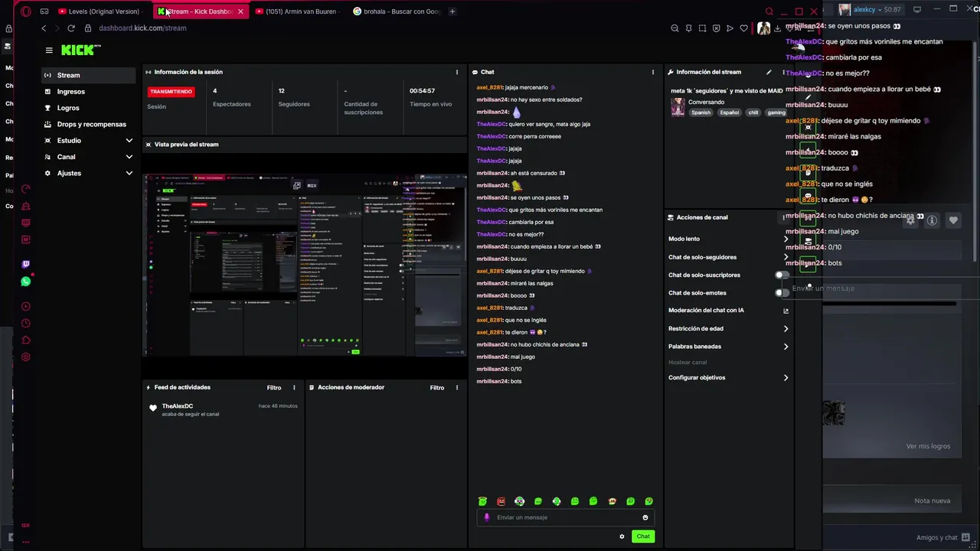Open chat settings gear icon
980x551 pixels.
622,536
